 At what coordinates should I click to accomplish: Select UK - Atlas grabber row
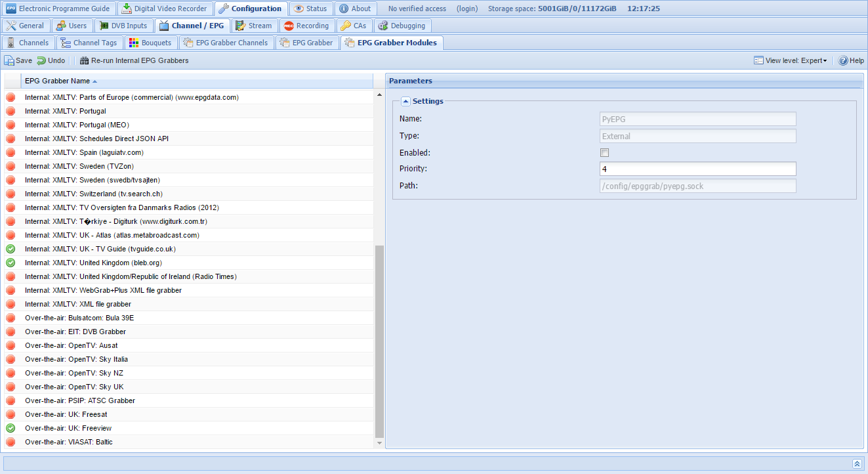(189, 235)
